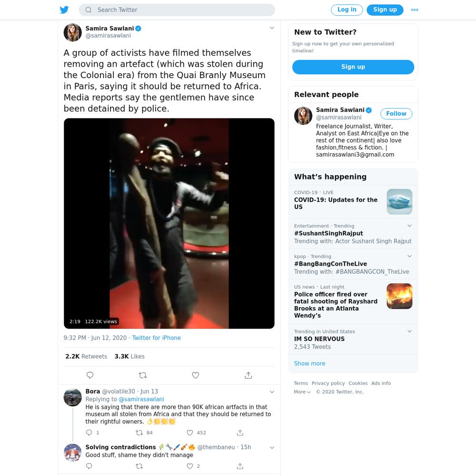Expand chevron next to #SushantSinghRajput trend
476x476 pixels.
[409, 226]
